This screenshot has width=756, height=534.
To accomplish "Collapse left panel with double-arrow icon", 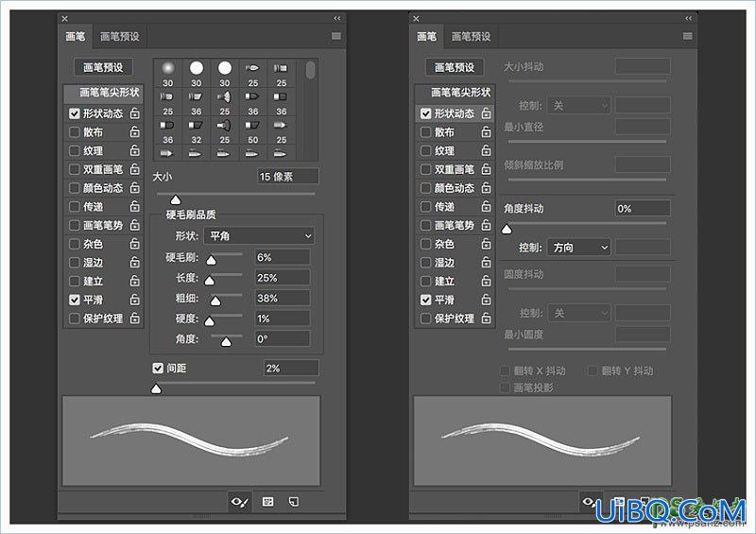I will click(337, 18).
